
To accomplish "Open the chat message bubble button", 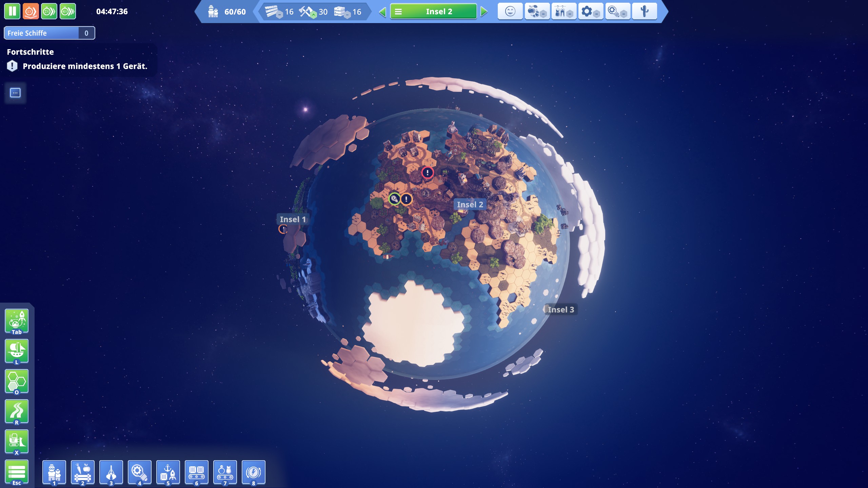I will coord(15,93).
